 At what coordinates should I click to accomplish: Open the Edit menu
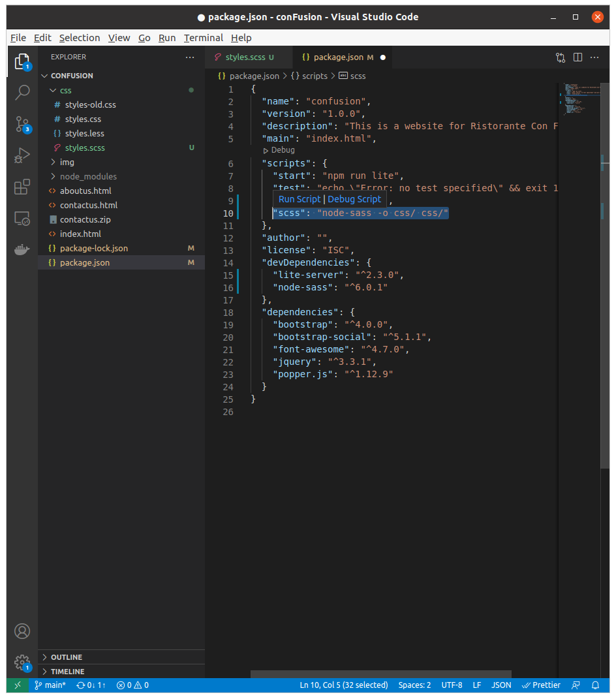(x=42, y=38)
